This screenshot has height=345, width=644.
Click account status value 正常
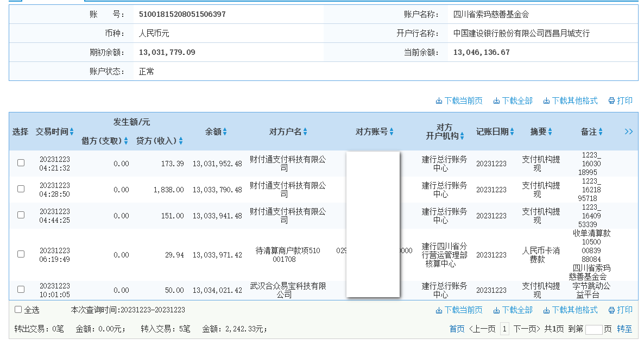click(146, 72)
